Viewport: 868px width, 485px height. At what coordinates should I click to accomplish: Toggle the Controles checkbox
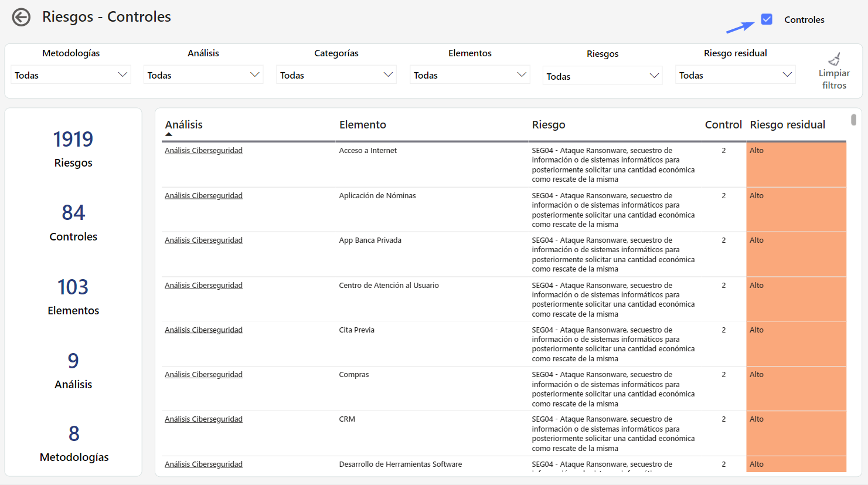click(x=767, y=19)
